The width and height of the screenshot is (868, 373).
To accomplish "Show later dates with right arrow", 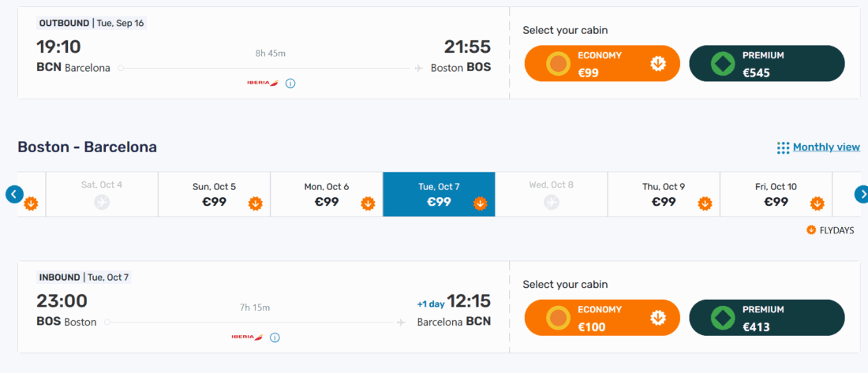I will (x=862, y=194).
